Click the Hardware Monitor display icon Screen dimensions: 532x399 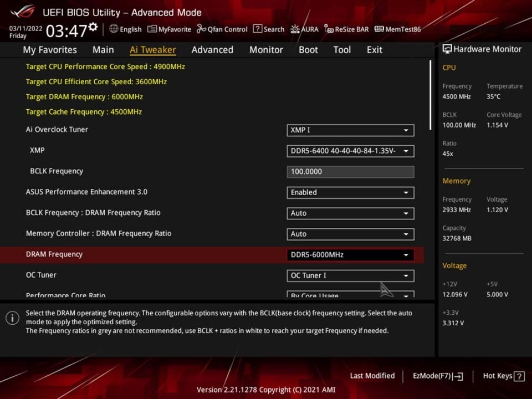click(447, 49)
